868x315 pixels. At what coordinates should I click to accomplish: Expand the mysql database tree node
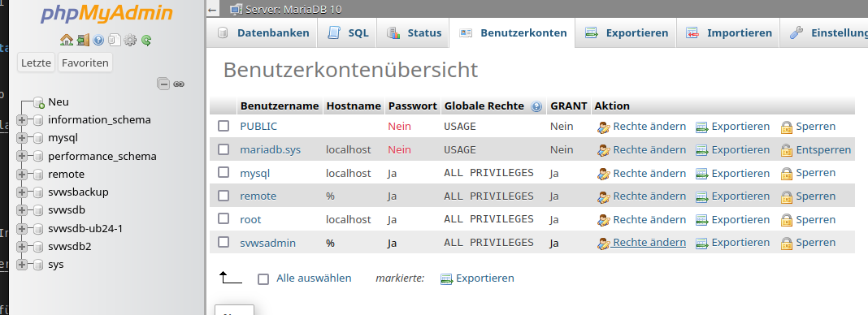[x=22, y=138]
